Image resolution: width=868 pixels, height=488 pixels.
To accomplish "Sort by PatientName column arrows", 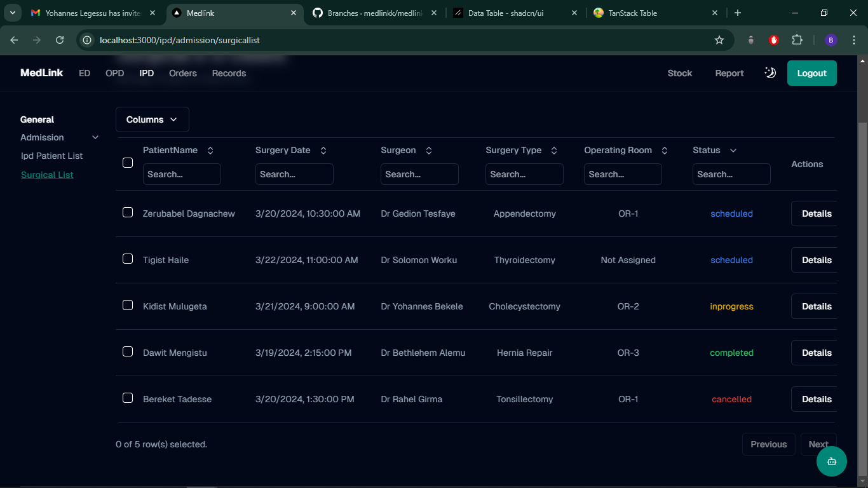I will coord(210,151).
